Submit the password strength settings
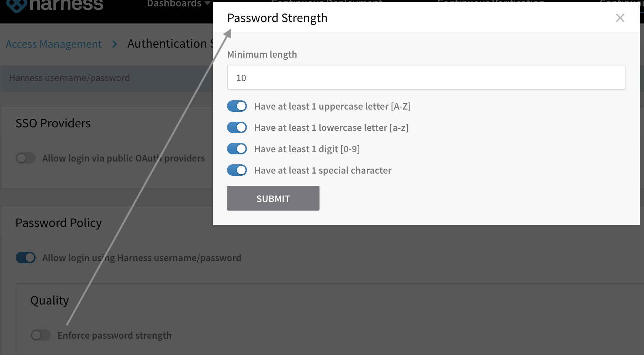The height and width of the screenshot is (355, 644). (x=273, y=198)
